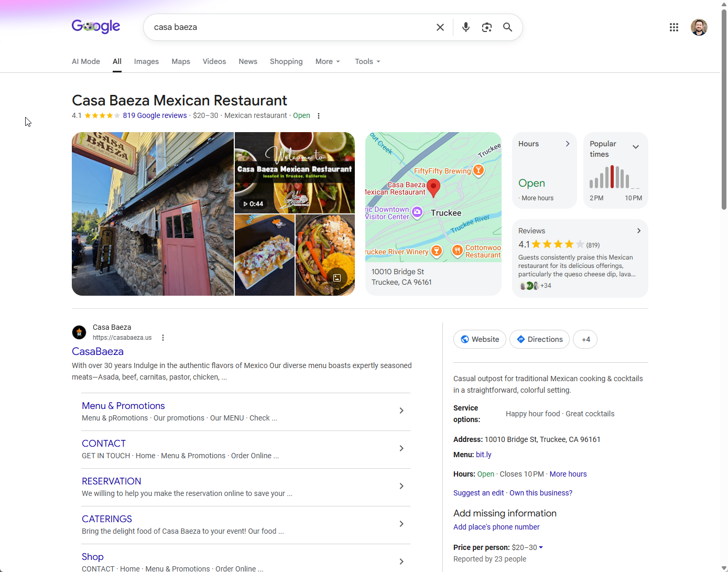Click the Cottonwood Restaurant map marker

tap(457, 251)
